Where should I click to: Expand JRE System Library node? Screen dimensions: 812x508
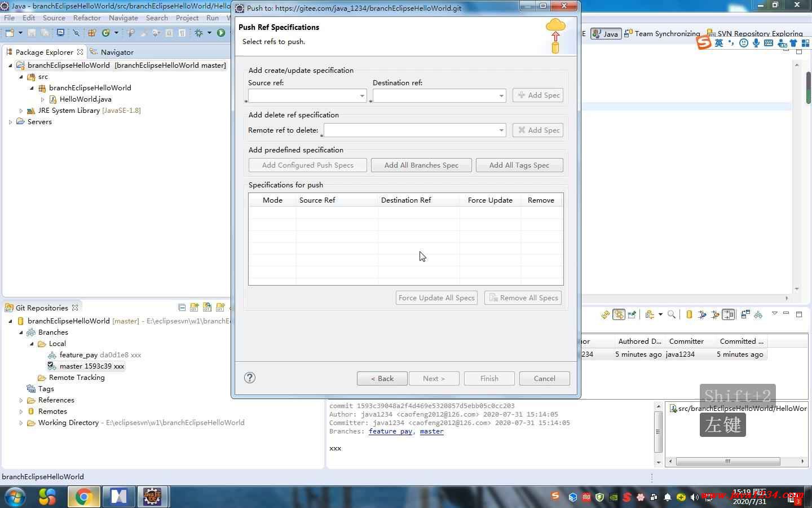point(21,111)
